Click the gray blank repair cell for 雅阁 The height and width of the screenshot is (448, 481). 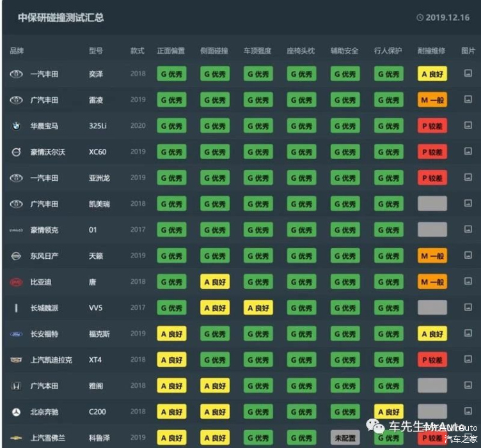point(432,385)
